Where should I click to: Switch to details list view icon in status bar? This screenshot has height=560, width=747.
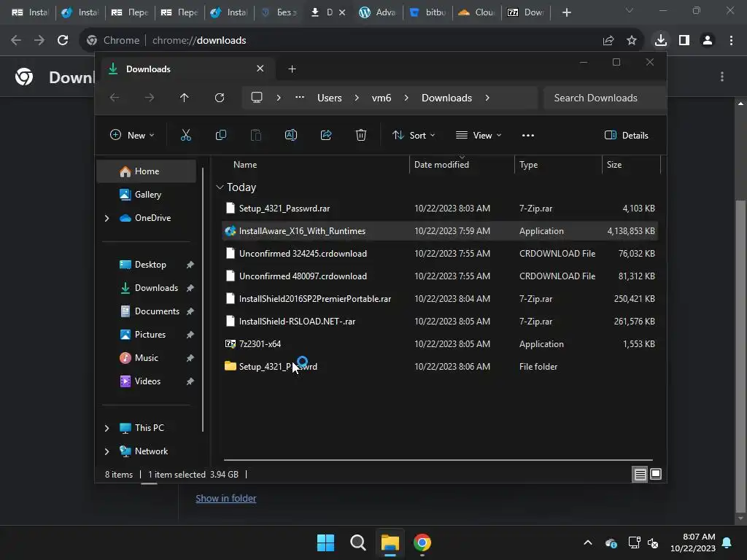[x=640, y=474]
